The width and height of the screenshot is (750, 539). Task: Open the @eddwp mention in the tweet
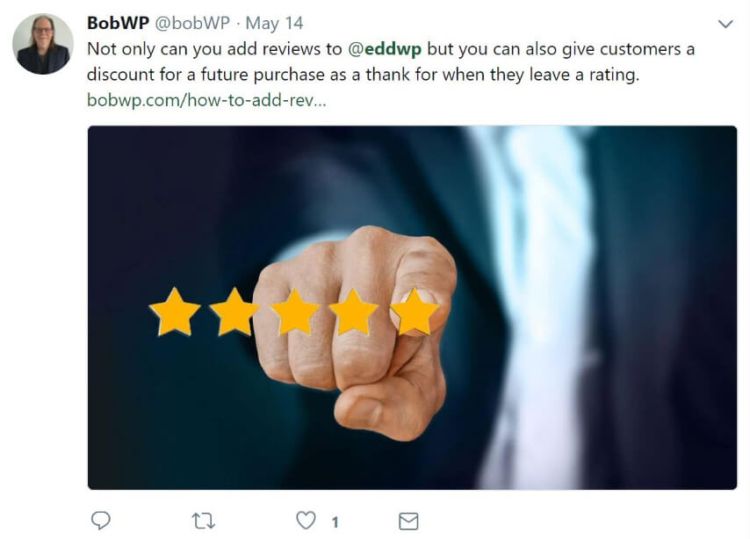click(385, 49)
